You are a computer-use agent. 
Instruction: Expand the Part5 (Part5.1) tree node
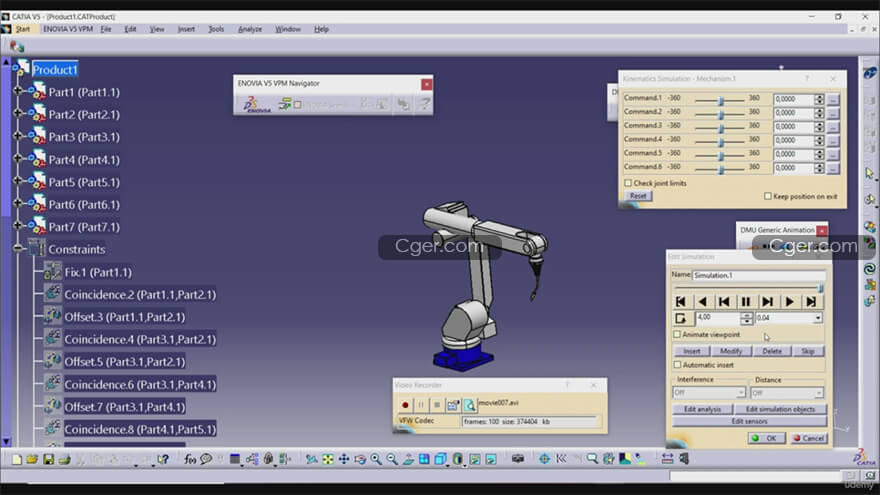(x=17, y=181)
